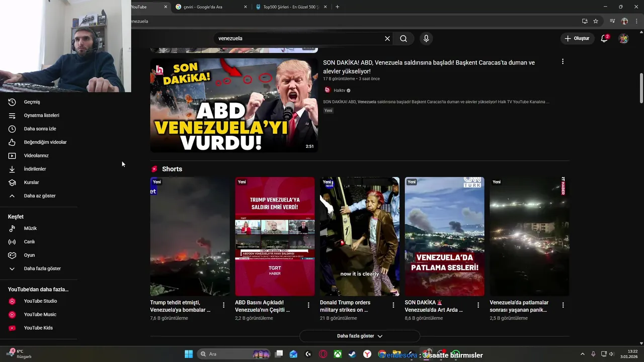Open browser media control icon

point(612,21)
